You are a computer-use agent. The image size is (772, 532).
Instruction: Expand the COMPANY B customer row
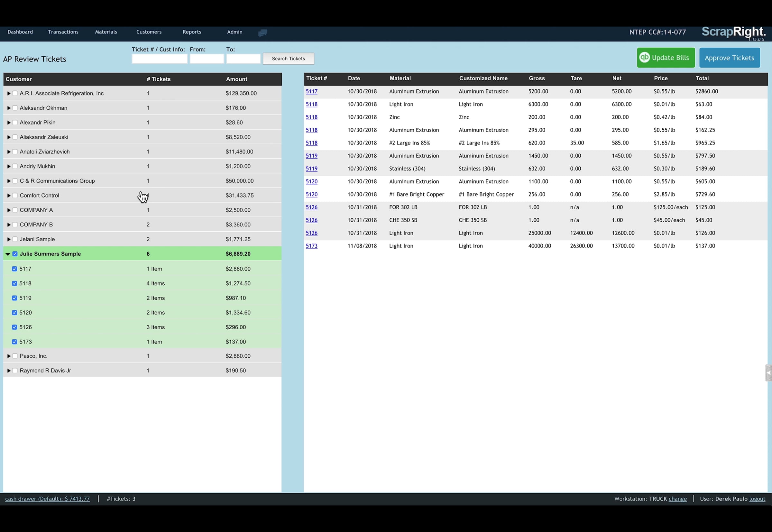[9, 225]
